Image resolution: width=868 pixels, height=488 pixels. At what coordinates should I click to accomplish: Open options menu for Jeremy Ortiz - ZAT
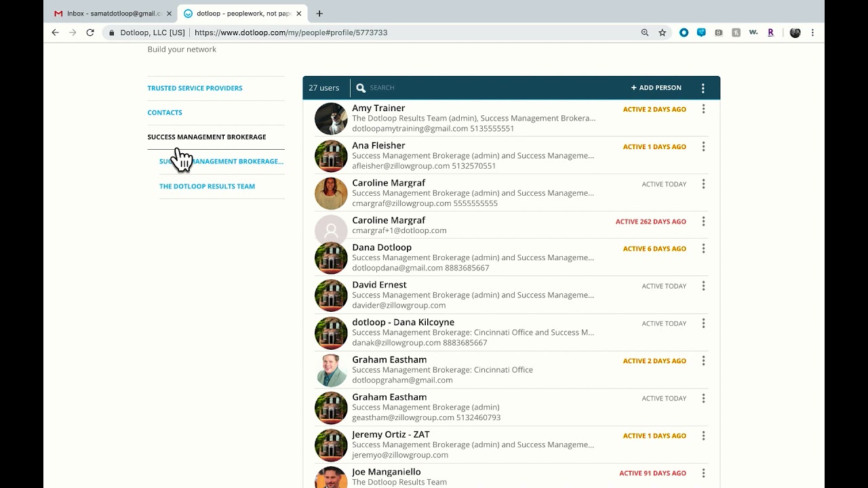point(703,436)
